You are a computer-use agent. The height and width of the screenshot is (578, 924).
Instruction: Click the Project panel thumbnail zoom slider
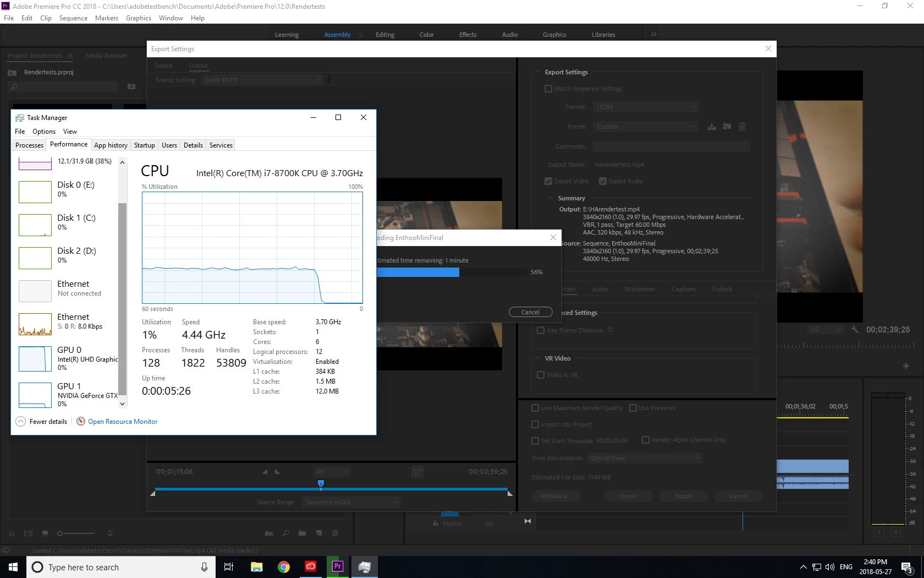tap(76, 533)
